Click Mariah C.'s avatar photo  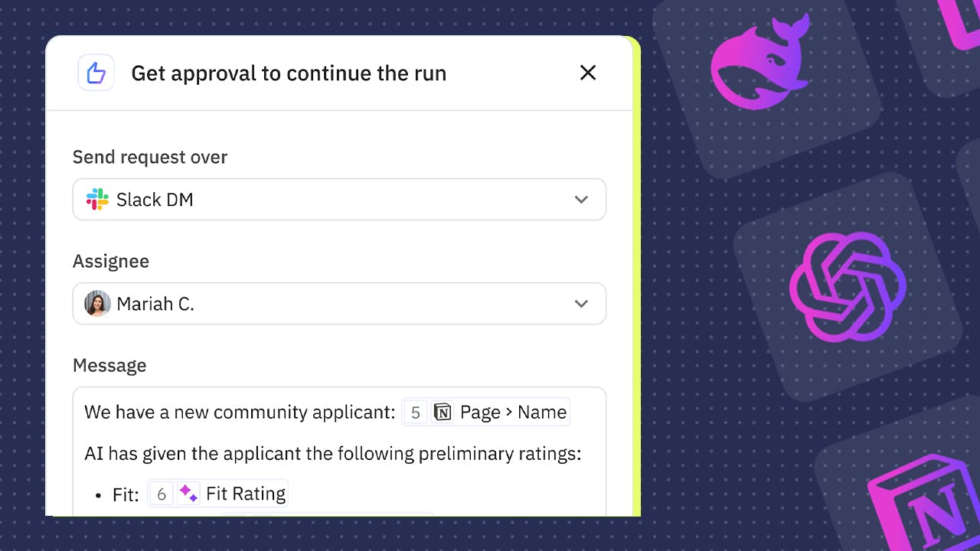point(97,304)
